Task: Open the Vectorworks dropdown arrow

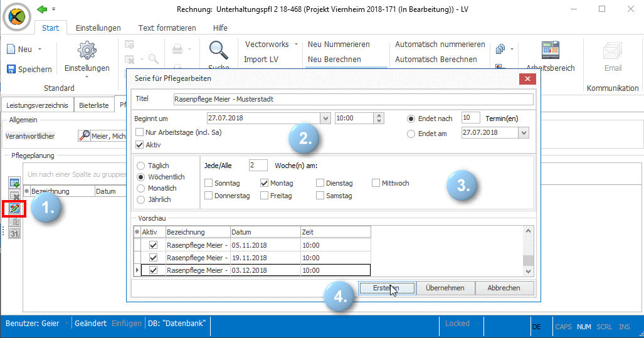Action: pyautogui.click(x=296, y=45)
